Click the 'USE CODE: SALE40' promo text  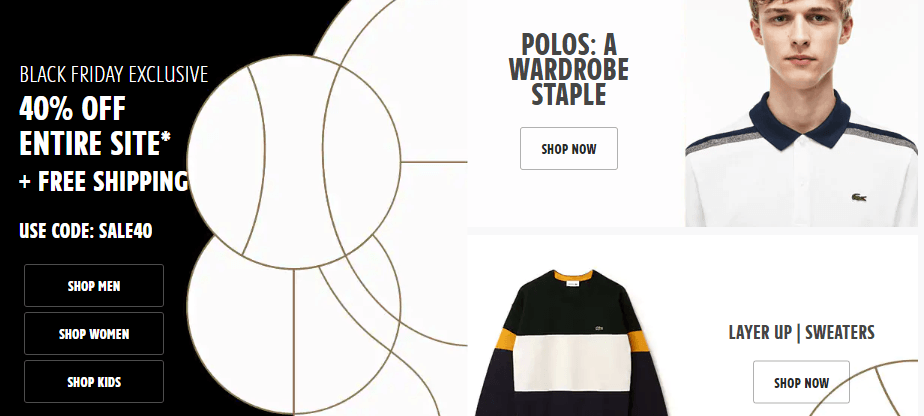(86, 230)
